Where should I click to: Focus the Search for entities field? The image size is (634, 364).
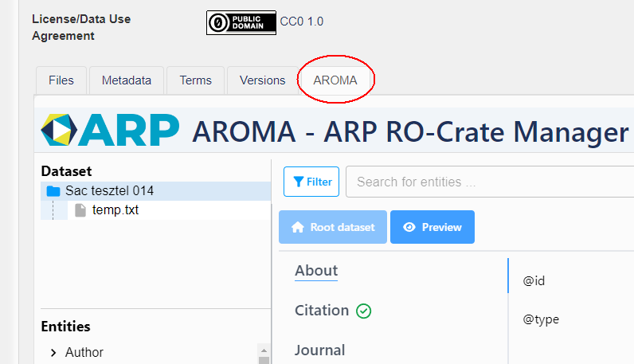tap(490, 182)
